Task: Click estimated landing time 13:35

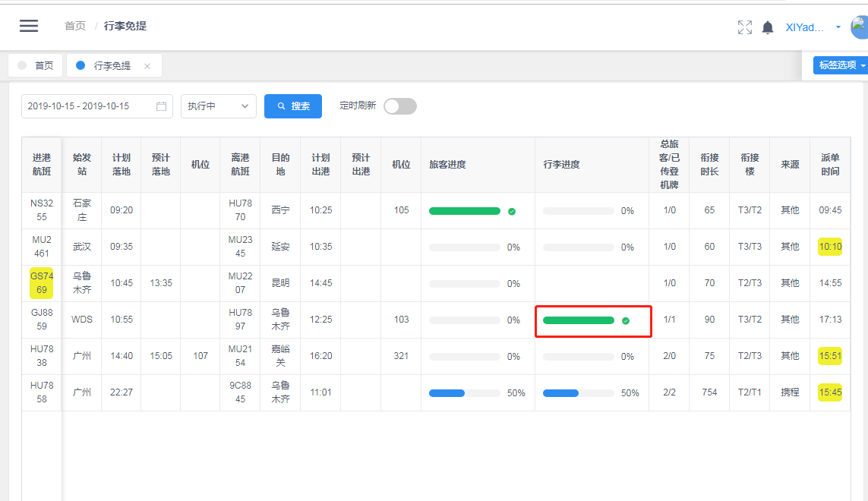Action: 161,283
